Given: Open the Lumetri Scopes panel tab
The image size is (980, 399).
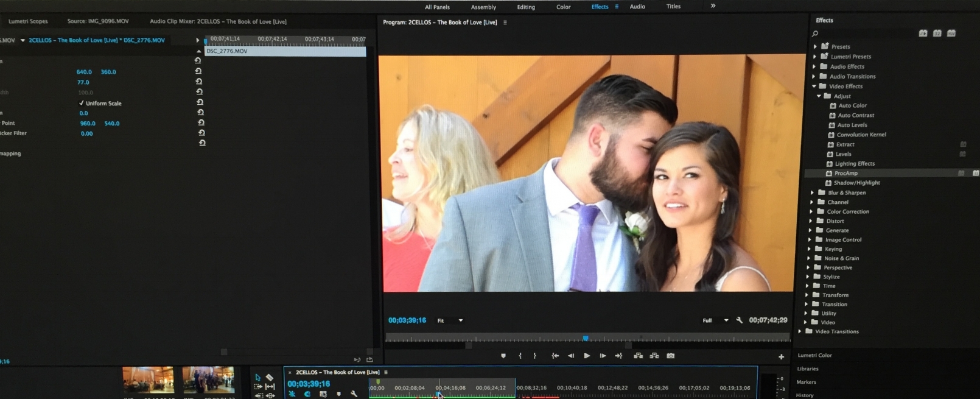Looking at the screenshot, I should 28,21.
